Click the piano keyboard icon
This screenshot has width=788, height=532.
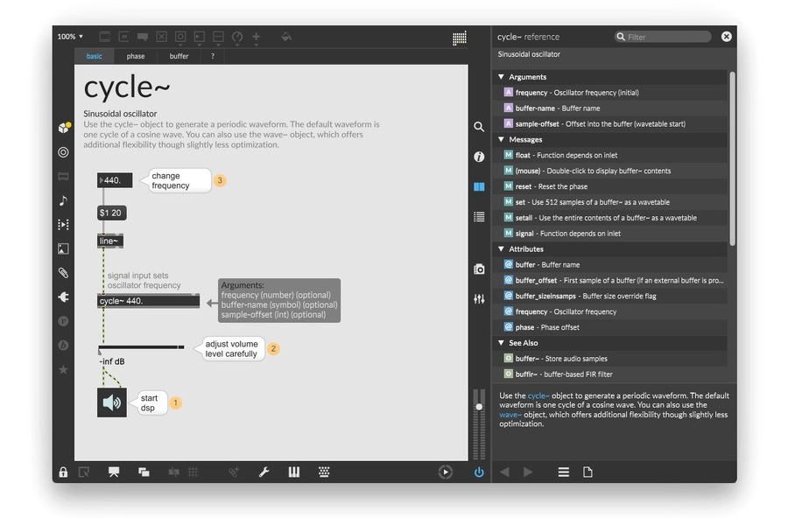(x=294, y=472)
